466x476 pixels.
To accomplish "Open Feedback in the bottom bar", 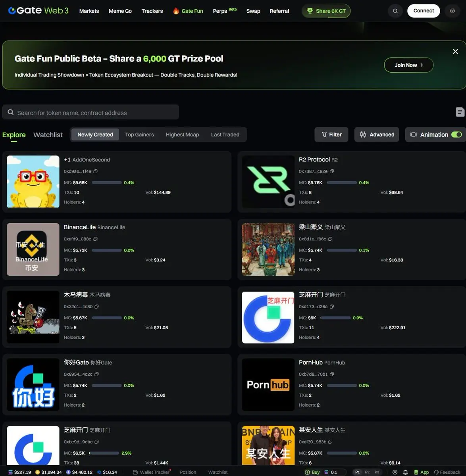I will tap(447, 472).
